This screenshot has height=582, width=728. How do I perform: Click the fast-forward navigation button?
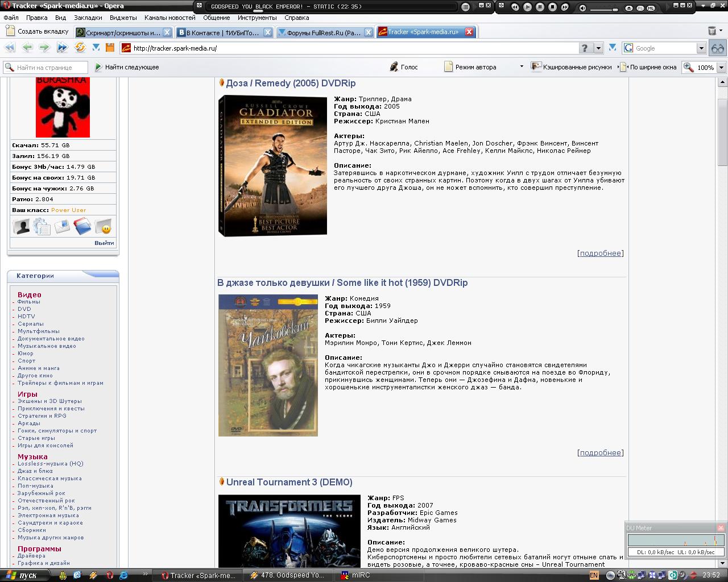click(63, 48)
